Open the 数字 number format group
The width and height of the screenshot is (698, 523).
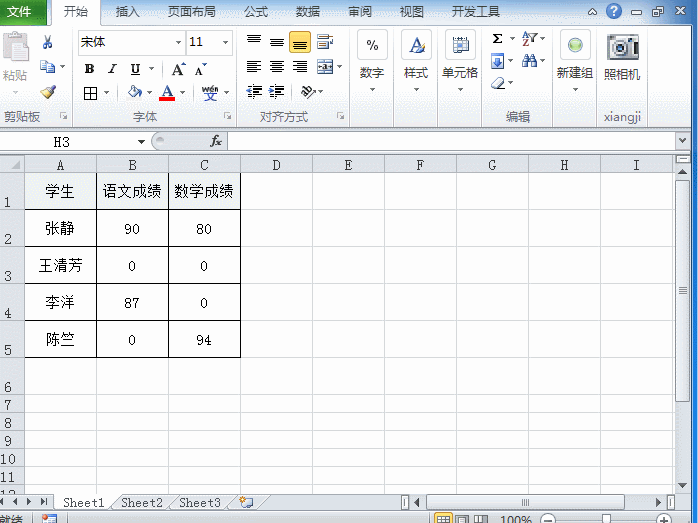coord(372,60)
